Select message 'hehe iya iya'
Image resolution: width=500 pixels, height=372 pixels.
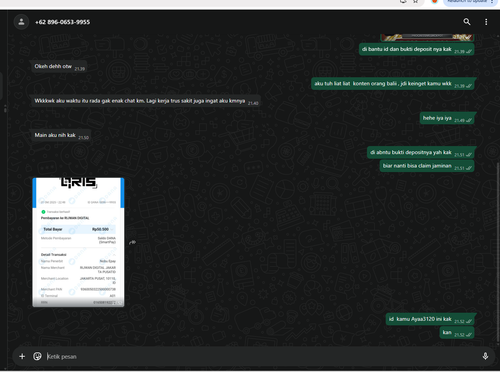[x=447, y=118]
